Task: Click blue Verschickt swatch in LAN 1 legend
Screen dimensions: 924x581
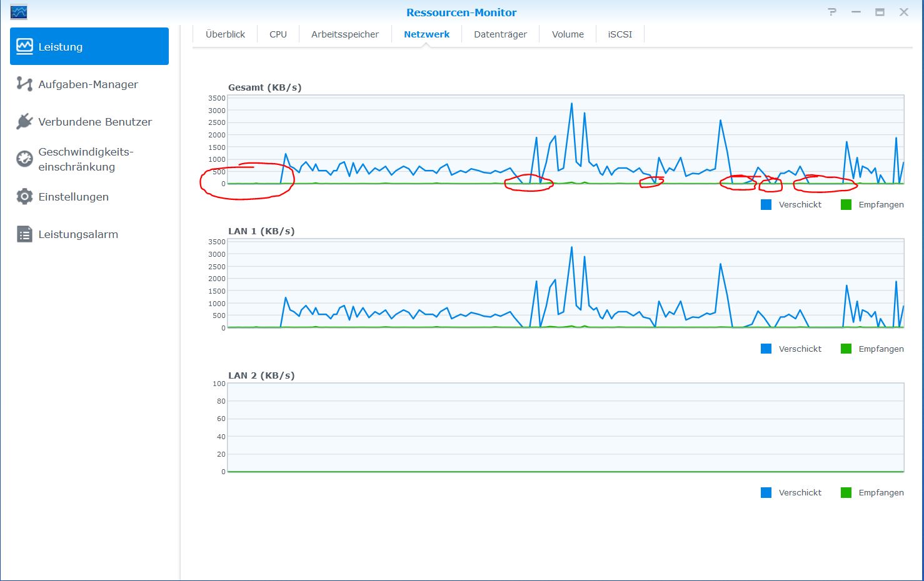Action: [766, 349]
